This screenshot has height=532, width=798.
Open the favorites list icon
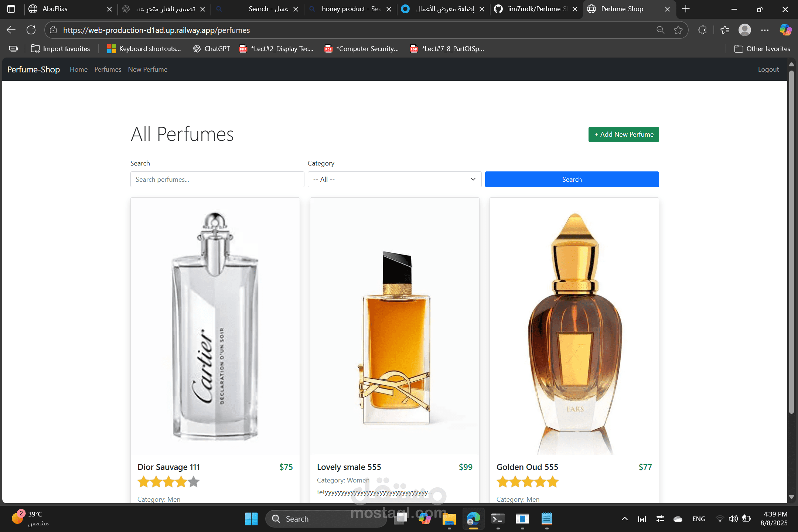(725, 30)
